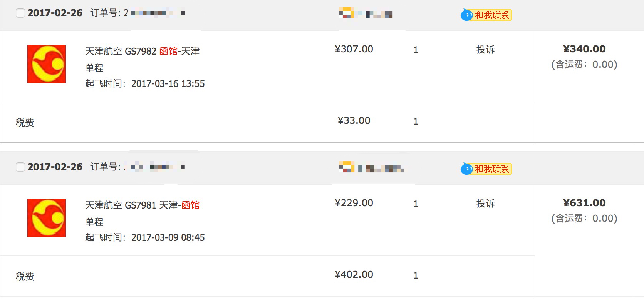Click the blurred seller name on the ¥631.00 order

click(x=372, y=168)
